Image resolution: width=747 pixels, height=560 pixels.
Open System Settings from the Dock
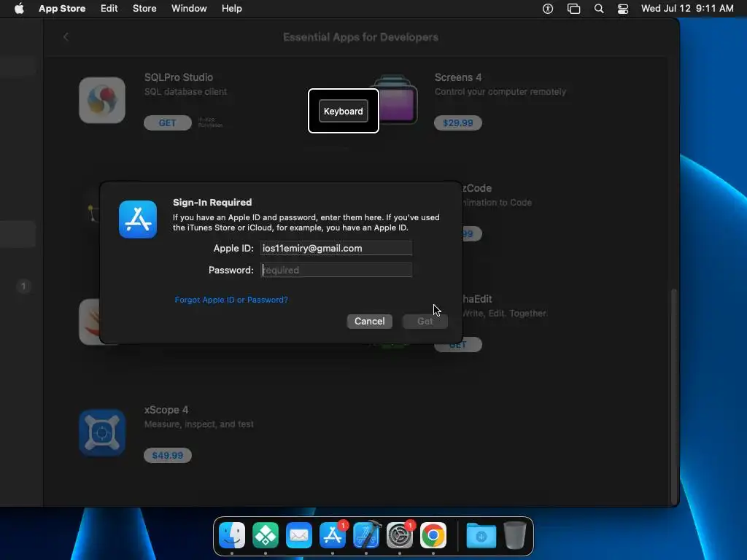coord(399,534)
